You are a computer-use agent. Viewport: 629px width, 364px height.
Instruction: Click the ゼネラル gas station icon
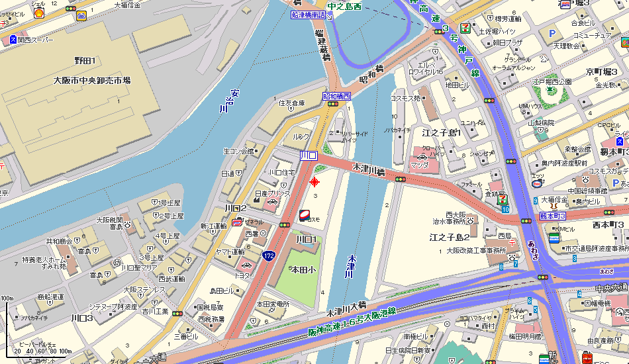[x=237, y=222]
